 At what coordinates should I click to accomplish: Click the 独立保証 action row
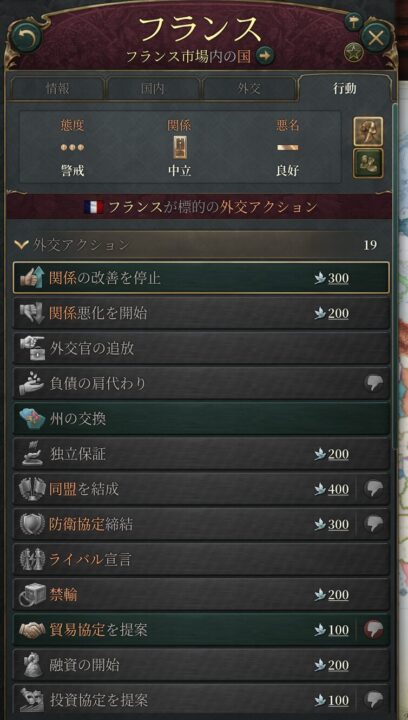201,454
